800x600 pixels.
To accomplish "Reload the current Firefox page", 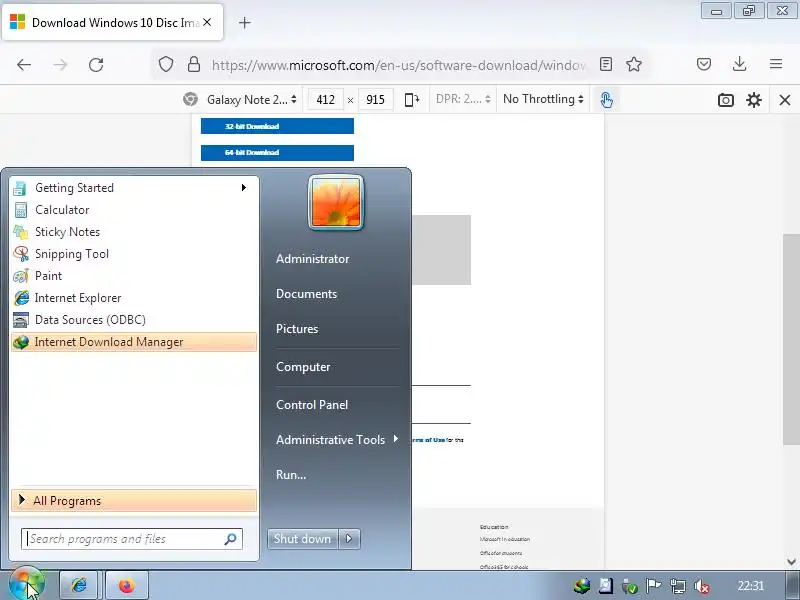I will point(96,65).
